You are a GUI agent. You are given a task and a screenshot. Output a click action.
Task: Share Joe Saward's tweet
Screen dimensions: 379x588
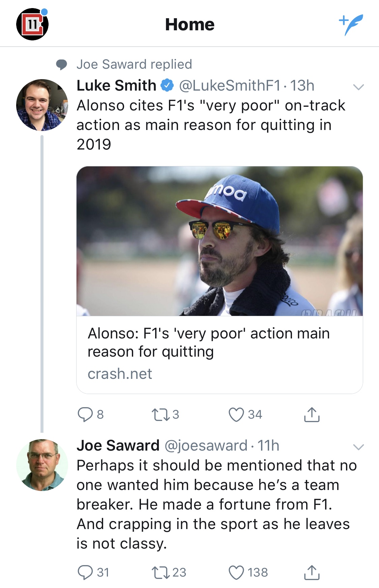[x=312, y=572]
